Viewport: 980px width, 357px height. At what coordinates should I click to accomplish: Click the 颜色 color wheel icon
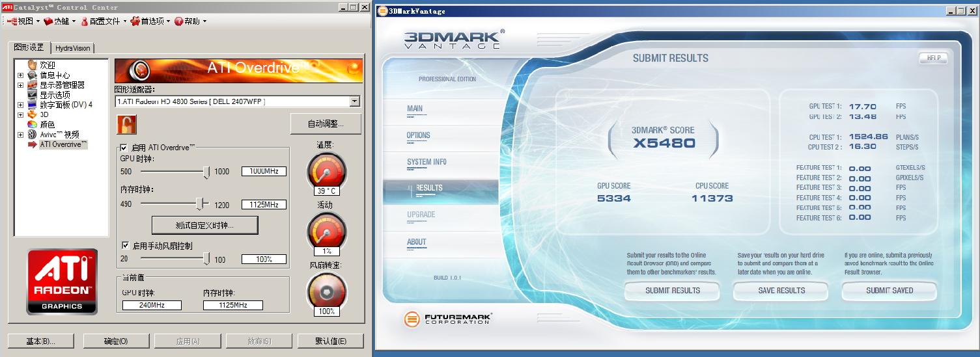32,124
